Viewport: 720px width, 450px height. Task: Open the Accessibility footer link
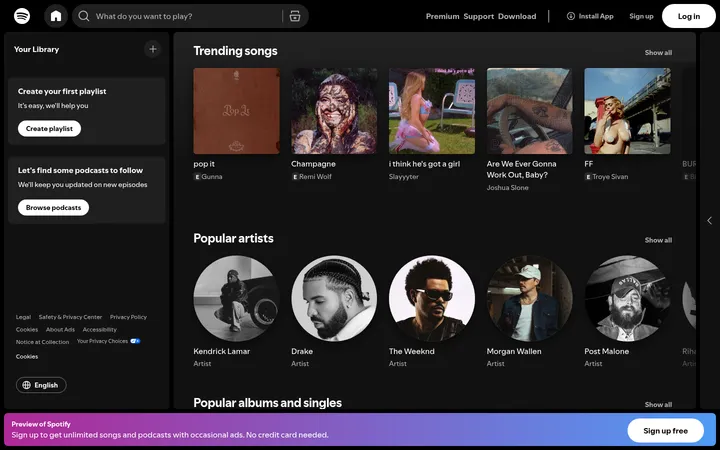click(x=100, y=330)
